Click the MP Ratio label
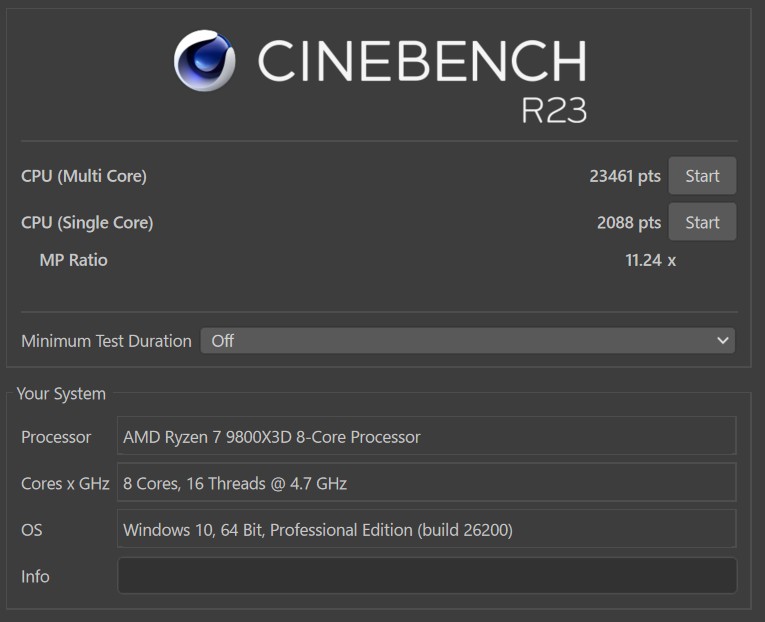This screenshot has height=622, width=765. tap(73, 260)
